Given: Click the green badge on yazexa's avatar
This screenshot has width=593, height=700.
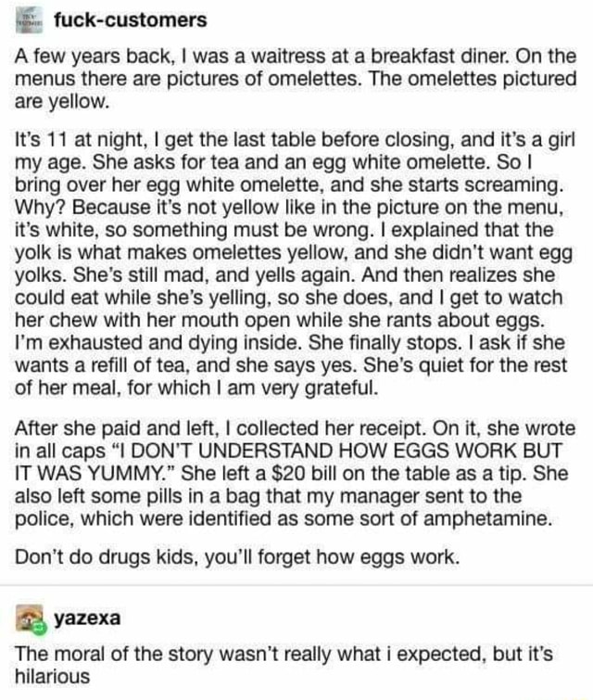Looking at the screenshot, I should pos(40,628).
